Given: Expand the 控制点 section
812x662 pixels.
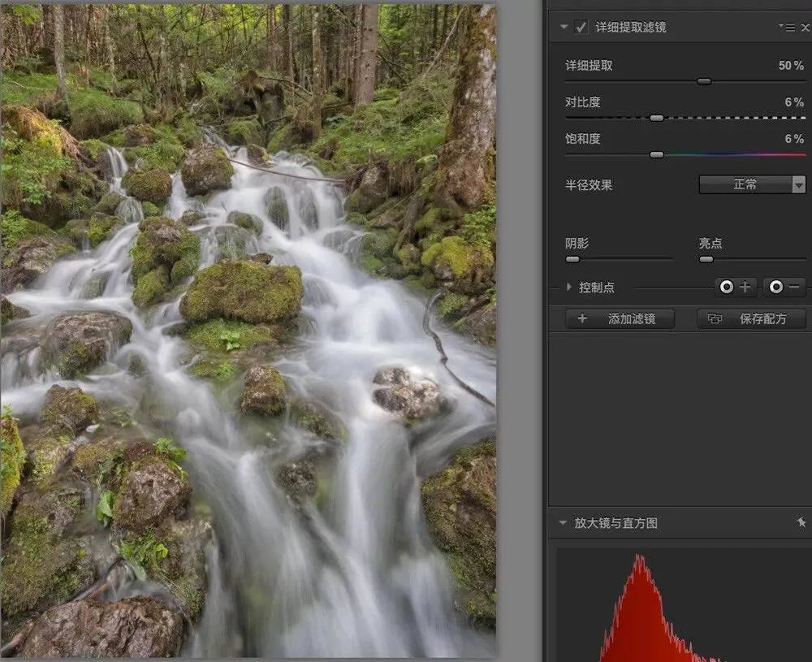Looking at the screenshot, I should tap(568, 287).
